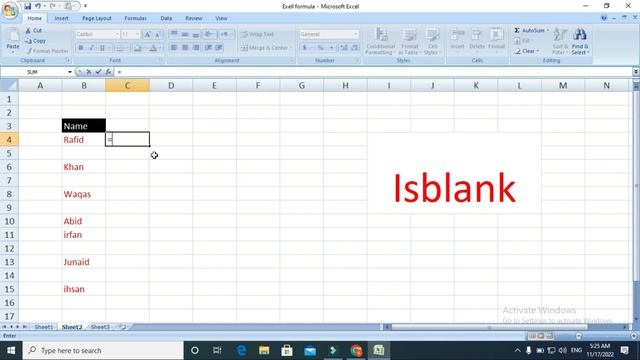
Task: Open Sort & Filter
Action: [560, 41]
